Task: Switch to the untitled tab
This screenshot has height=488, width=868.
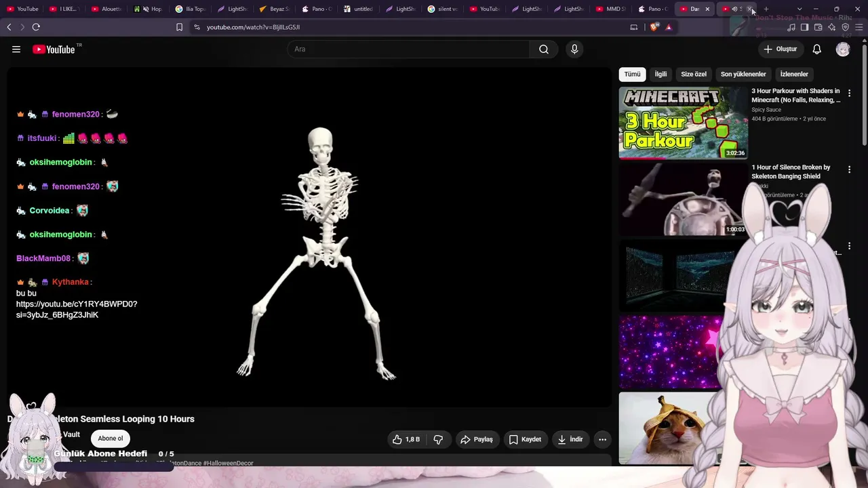Action: (359, 9)
